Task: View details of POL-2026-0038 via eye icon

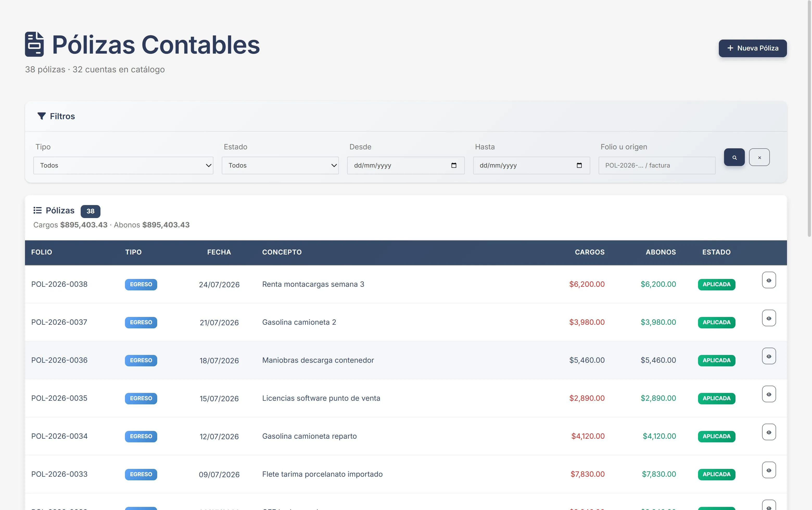Action: tap(769, 280)
